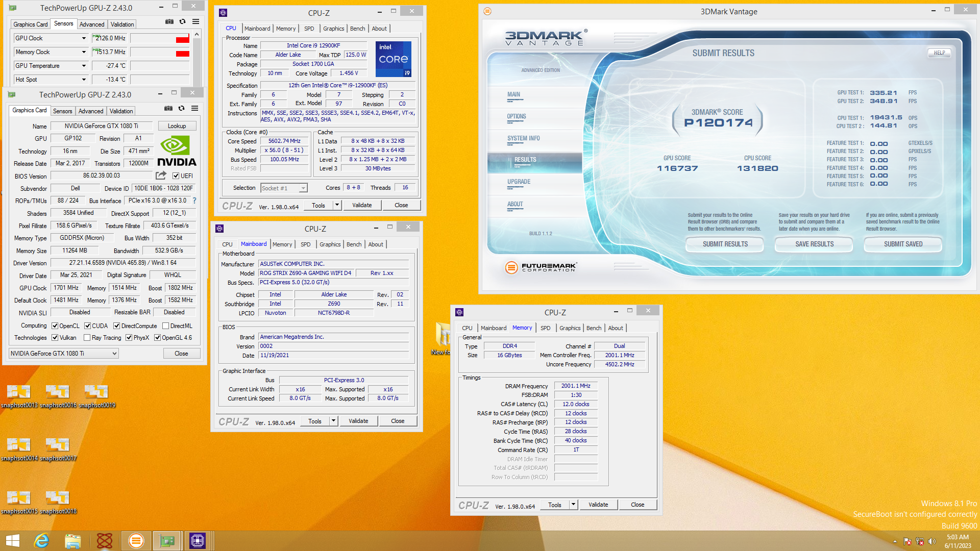Click SUBMIT SAVED button in 3DMark
Screen dimensions: 980x551
pyautogui.click(x=903, y=244)
